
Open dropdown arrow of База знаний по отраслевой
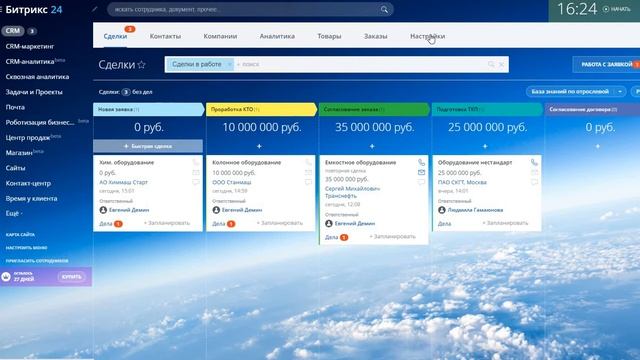[x=620, y=91]
